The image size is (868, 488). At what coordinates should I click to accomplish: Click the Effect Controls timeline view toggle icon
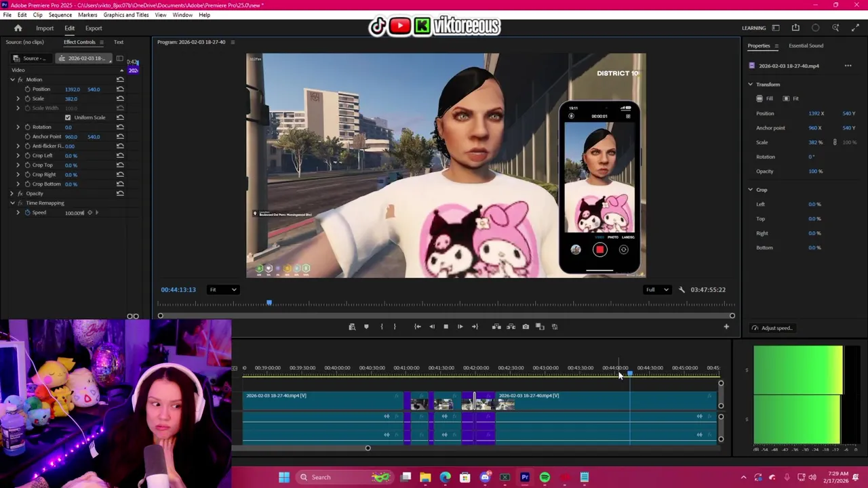click(119, 58)
